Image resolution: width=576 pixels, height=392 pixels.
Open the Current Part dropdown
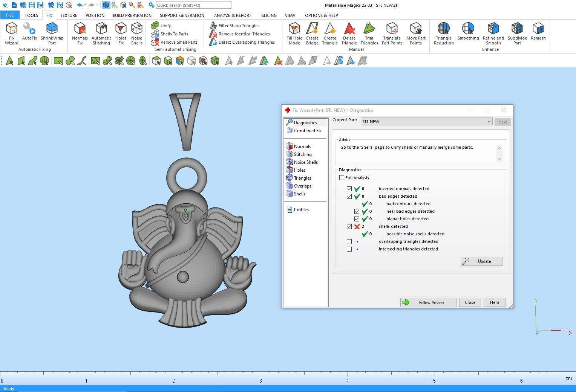pos(489,122)
